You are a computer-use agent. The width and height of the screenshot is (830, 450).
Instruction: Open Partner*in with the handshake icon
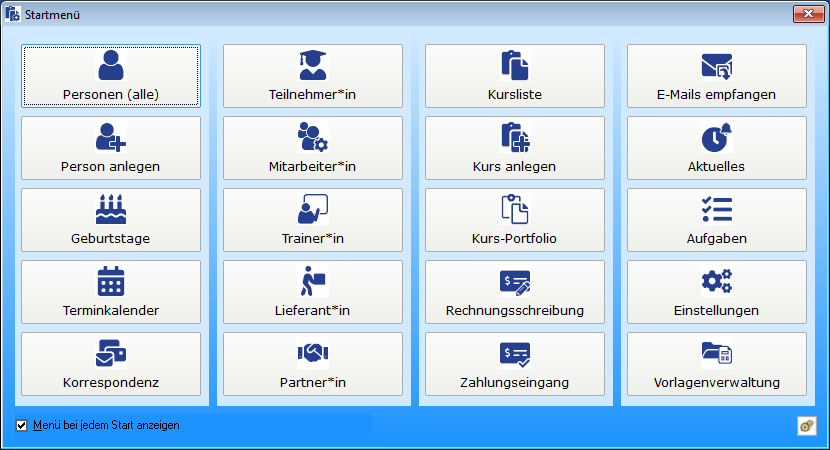[x=313, y=364]
